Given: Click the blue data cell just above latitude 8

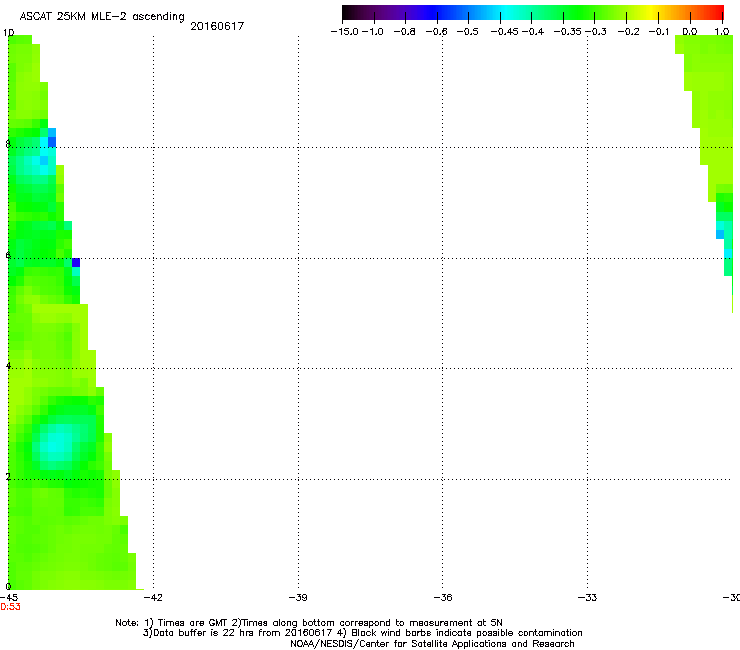Looking at the screenshot, I should [52, 142].
